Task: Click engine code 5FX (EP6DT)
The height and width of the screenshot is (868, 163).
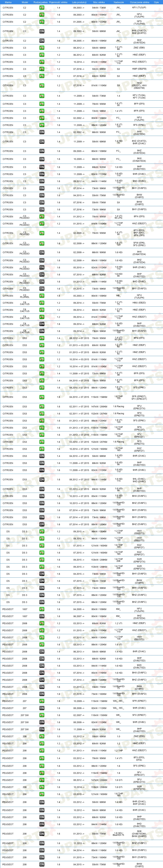Action: click(139, 715)
